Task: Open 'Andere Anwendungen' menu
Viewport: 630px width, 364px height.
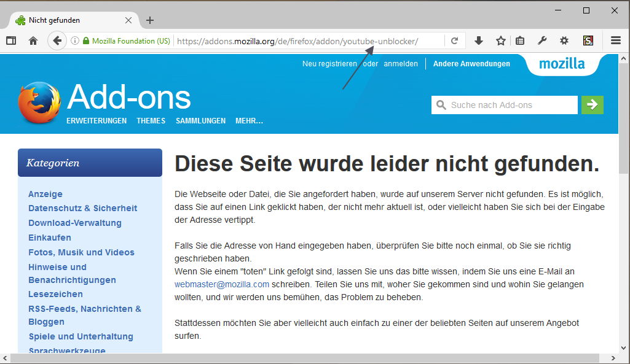Action: (x=471, y=64)
